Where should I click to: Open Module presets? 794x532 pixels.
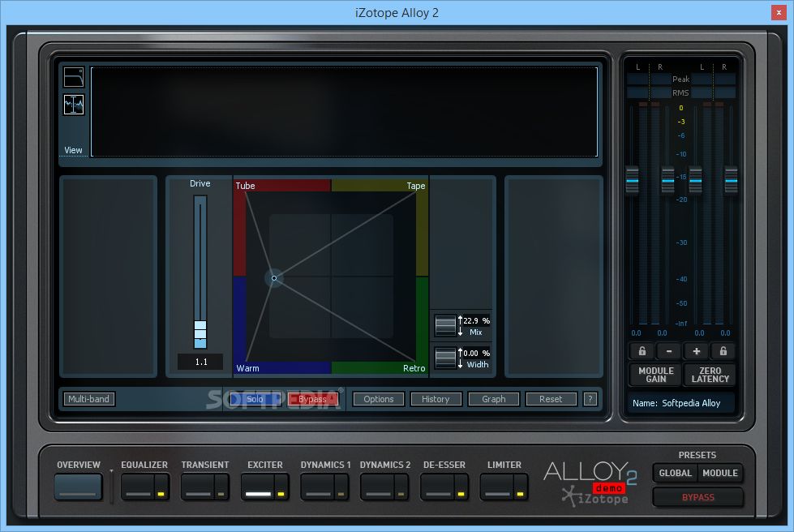[x=720, y=473]
